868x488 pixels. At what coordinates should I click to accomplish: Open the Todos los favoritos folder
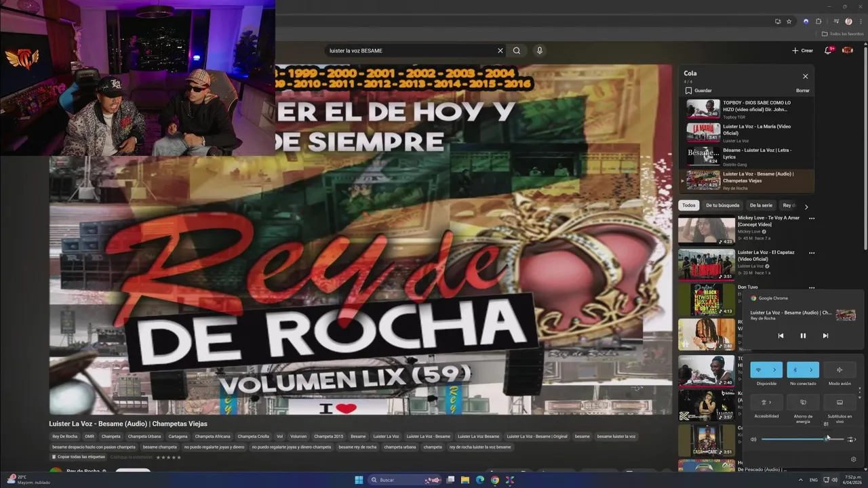(843, 34)
